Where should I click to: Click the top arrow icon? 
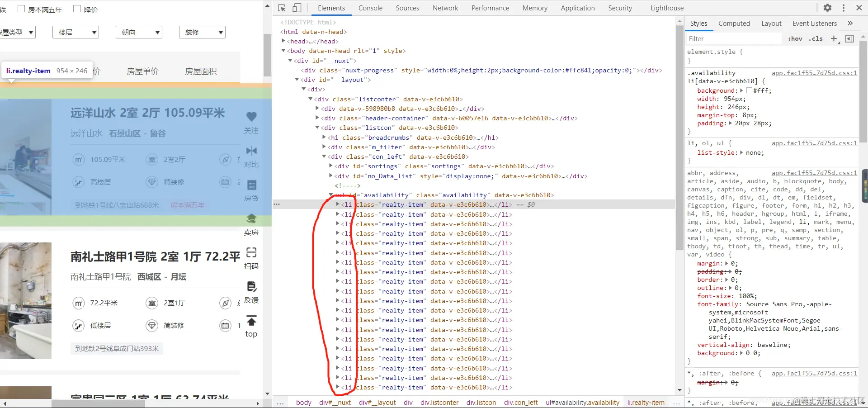tap(251, 321)
